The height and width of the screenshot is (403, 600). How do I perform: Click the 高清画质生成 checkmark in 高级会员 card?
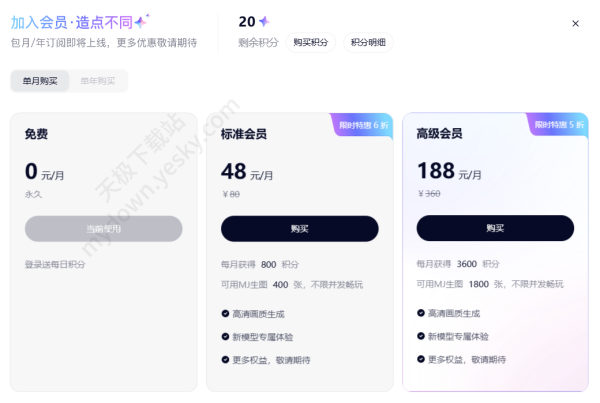(x=421, y=314)
